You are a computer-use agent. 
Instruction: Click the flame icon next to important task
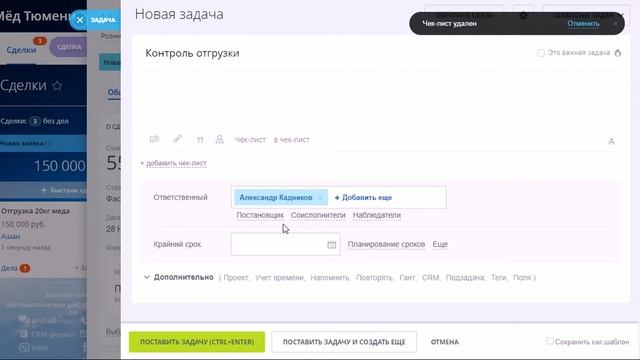click(618, 53)
